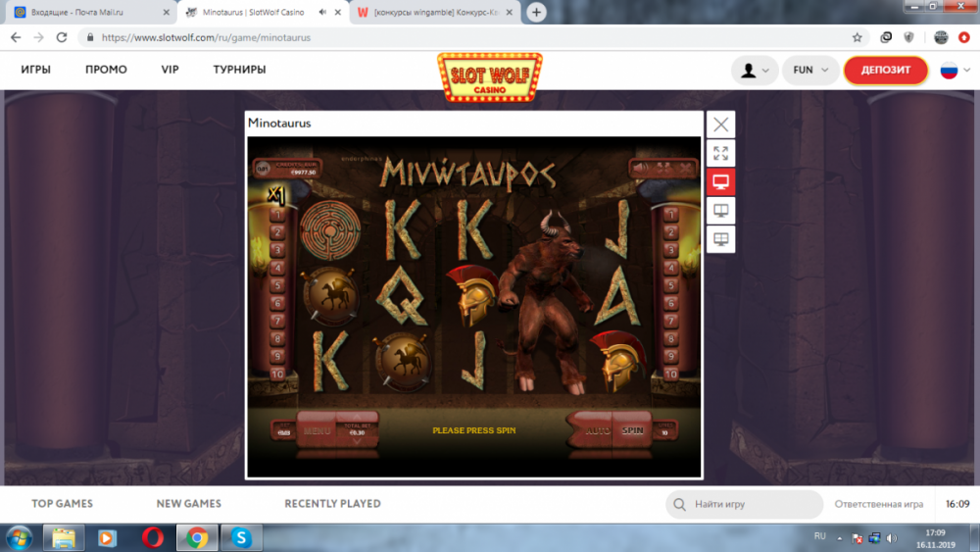Mute the game sound via speaker icon
The height and width of the screenshot is (552, 980).
click(642, 168)
